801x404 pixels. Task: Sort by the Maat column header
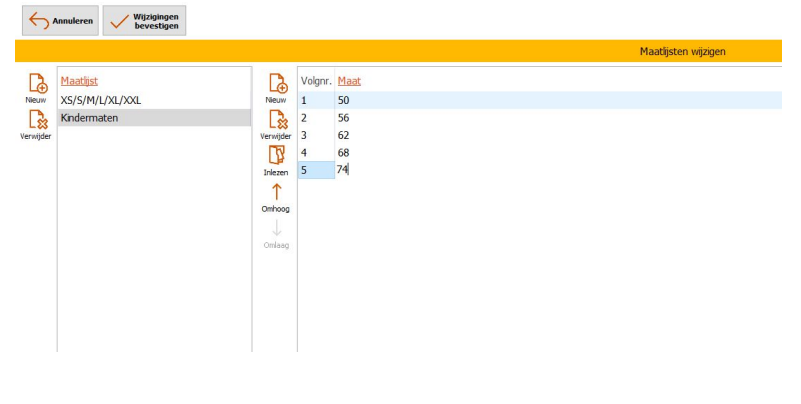[349, 81]
